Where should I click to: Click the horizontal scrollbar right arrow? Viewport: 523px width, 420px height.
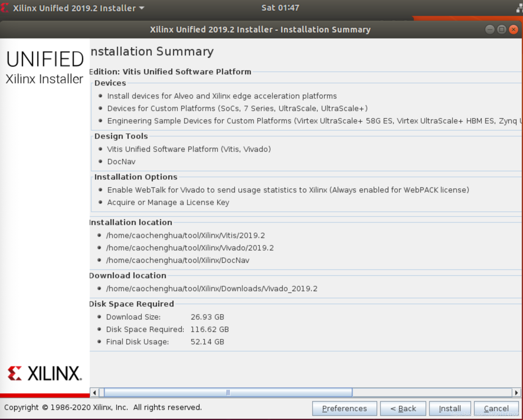pyautogui.click(x=516, y=393)
